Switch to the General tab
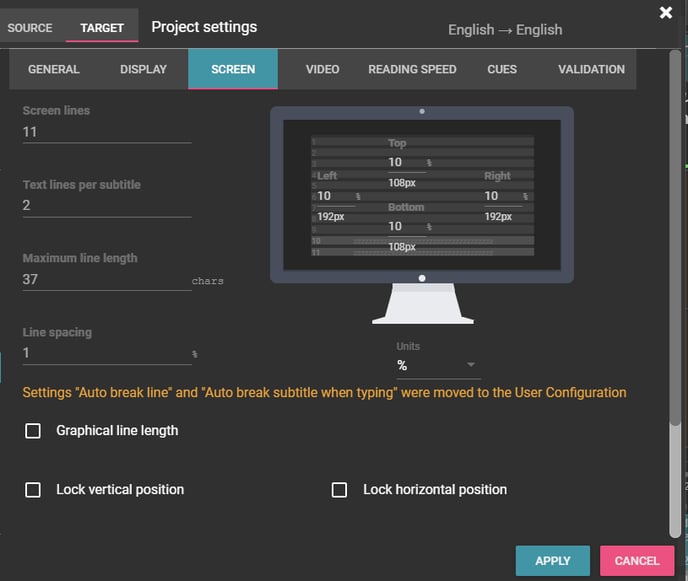 pos(54,69)
